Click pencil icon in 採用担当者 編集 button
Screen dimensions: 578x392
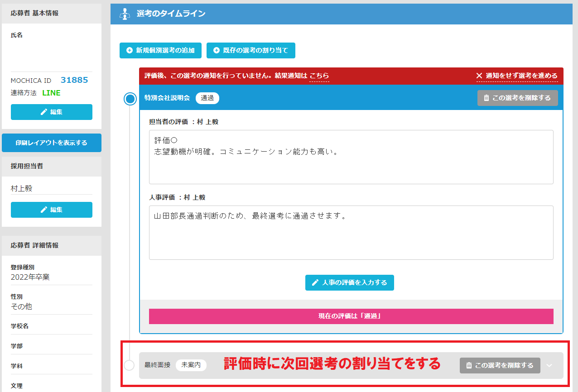tap(44, 210)
